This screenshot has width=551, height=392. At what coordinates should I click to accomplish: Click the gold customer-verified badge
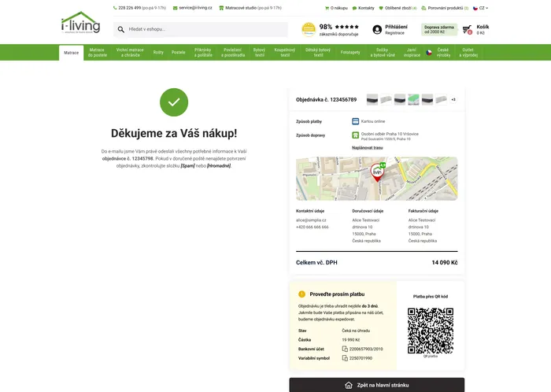(309, 29)
